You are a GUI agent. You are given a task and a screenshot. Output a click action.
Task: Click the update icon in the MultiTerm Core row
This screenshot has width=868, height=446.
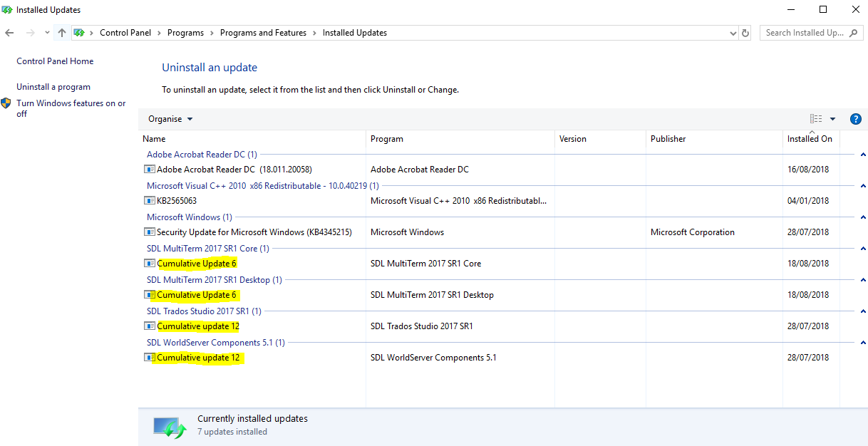tap(150, 264)
